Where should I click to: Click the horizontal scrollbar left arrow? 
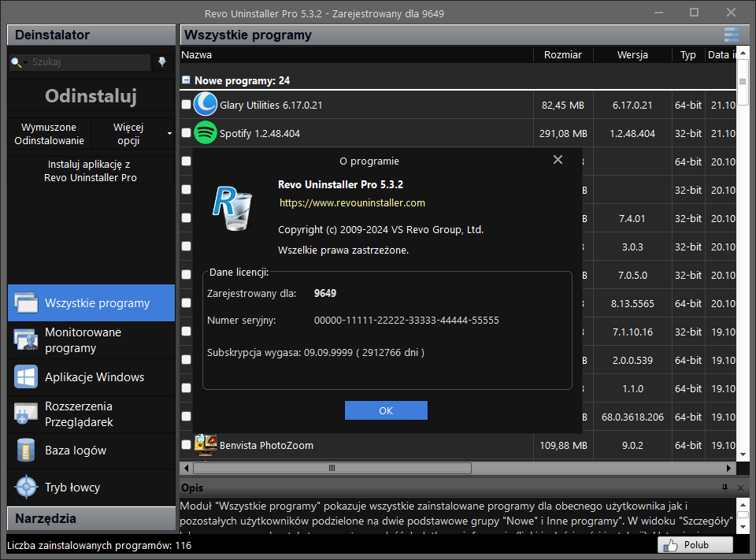click(x=187, y=468)
